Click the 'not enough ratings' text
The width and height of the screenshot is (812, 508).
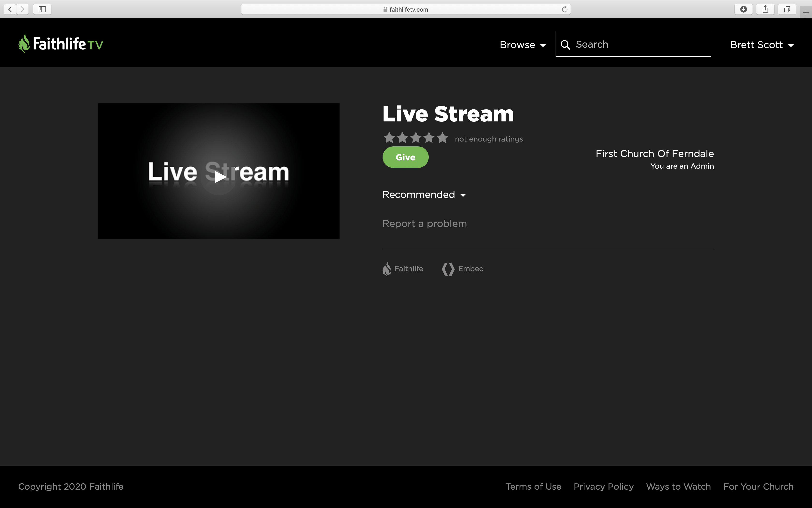pyautogui.click(x=489, y=139)
